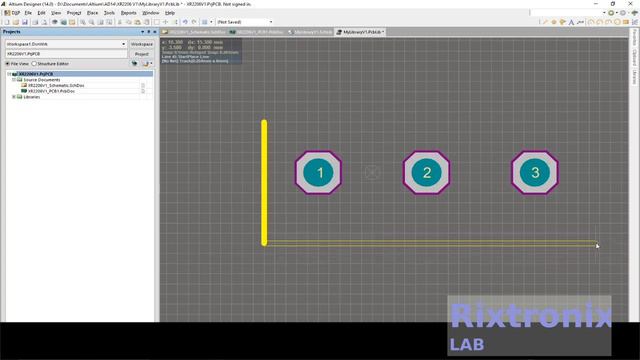Open the Help menu
640x360 pixels.
tap(170, 13)
